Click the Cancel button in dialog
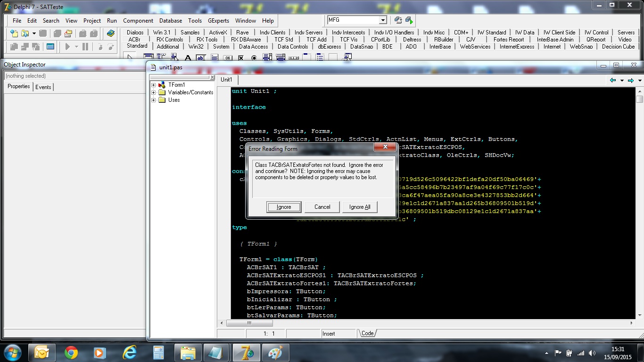The width and height of the screenshot is (644, 362). [x=322, y=207]
